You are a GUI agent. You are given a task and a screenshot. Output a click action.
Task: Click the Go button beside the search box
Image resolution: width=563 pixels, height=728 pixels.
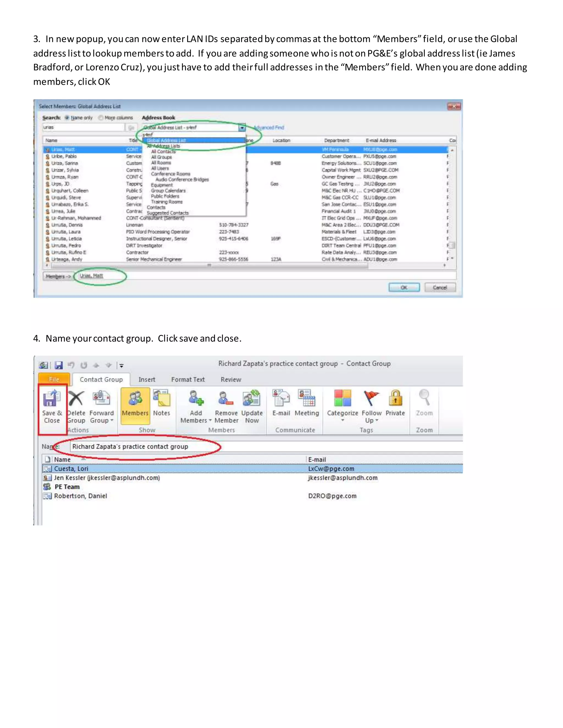tap(131, 127)
